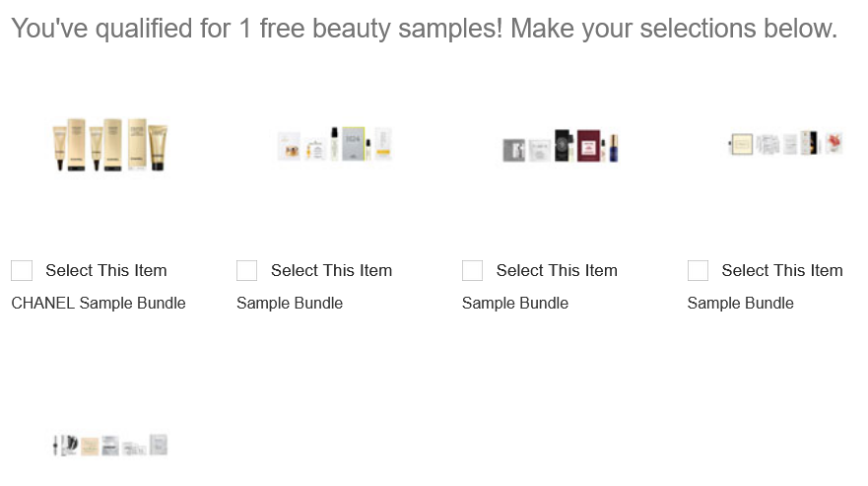
Task: Click the red flower sample in fourth bundle image
Action: tap(835, 141)
